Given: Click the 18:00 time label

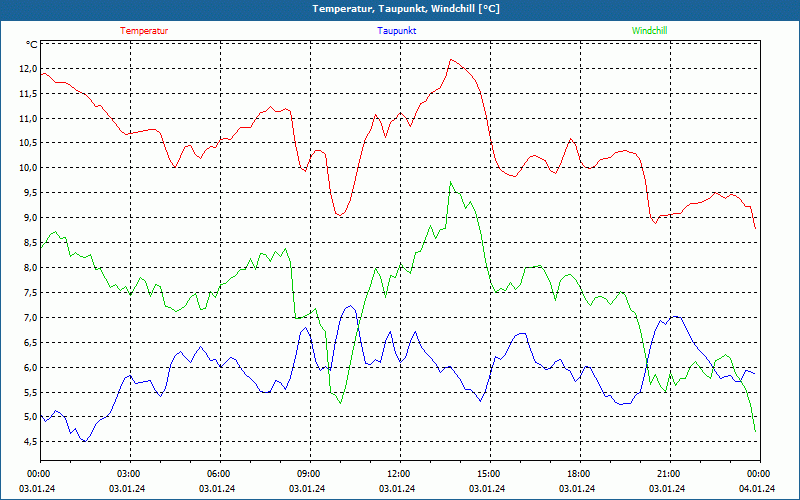Looking at the screenshot, I should coord(580,473).
